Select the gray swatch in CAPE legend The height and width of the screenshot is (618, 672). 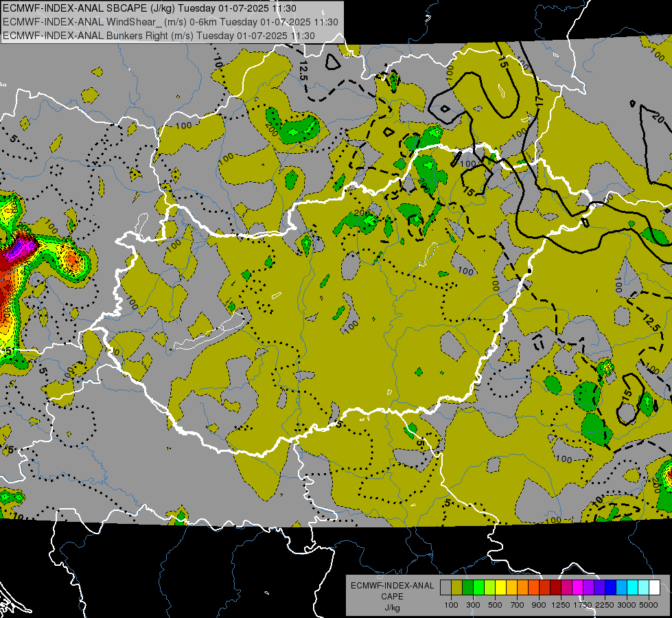click(x=445, y=588)
